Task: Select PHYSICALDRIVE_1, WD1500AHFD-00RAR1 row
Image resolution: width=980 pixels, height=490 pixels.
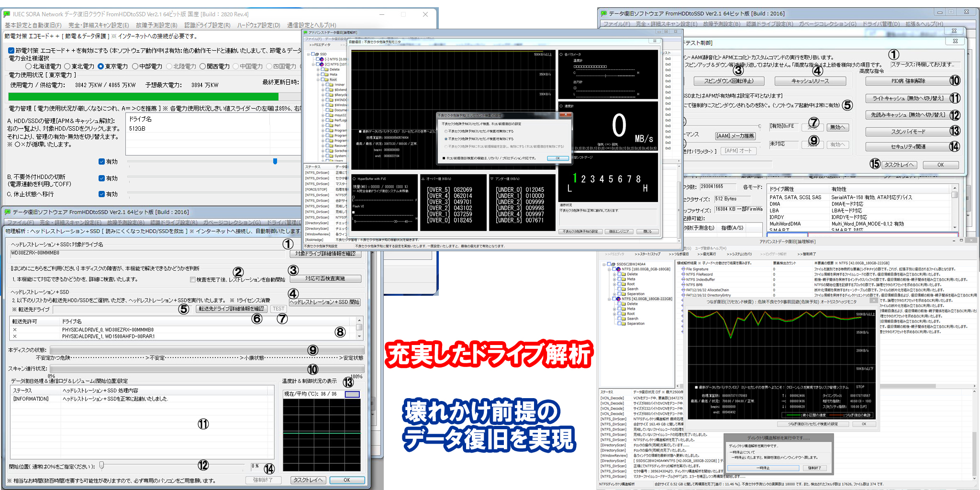Action: coord(182,336)
